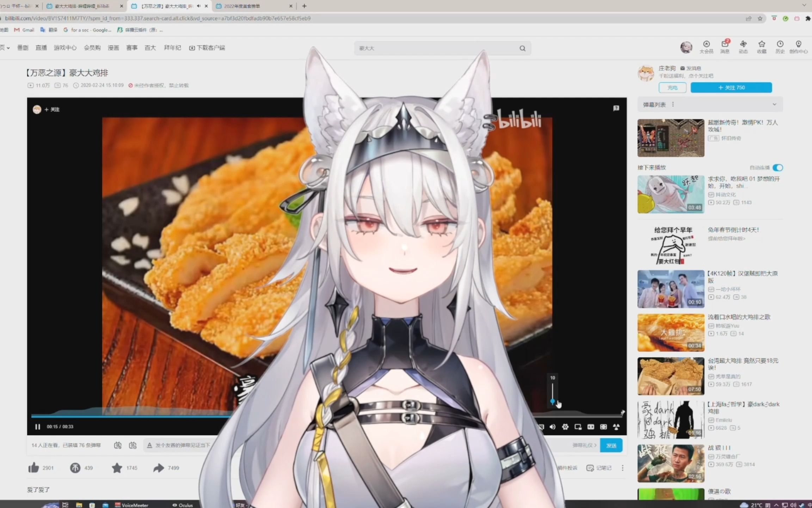Select 赛事 in navigation bar

coord(132,48)
